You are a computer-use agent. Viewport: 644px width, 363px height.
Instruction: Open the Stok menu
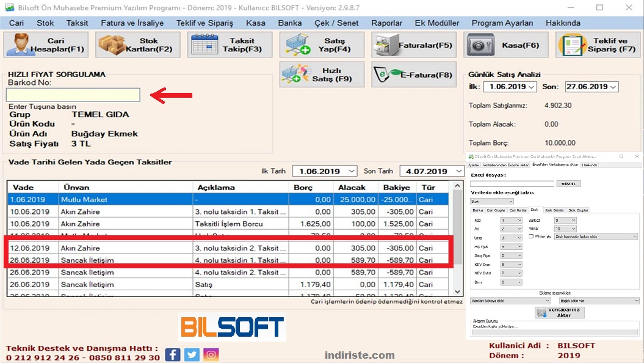tap(45, 23)
